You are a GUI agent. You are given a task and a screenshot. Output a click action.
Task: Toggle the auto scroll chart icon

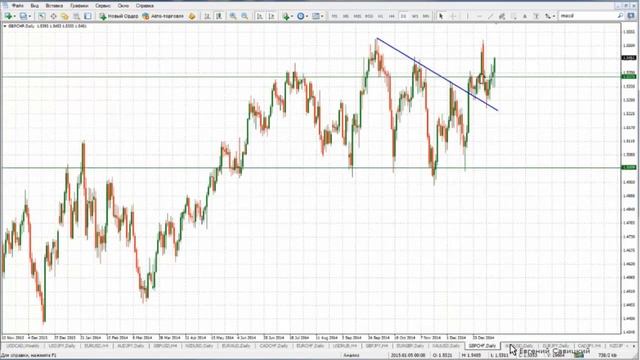pyautogui.click(x=260, y=16)
